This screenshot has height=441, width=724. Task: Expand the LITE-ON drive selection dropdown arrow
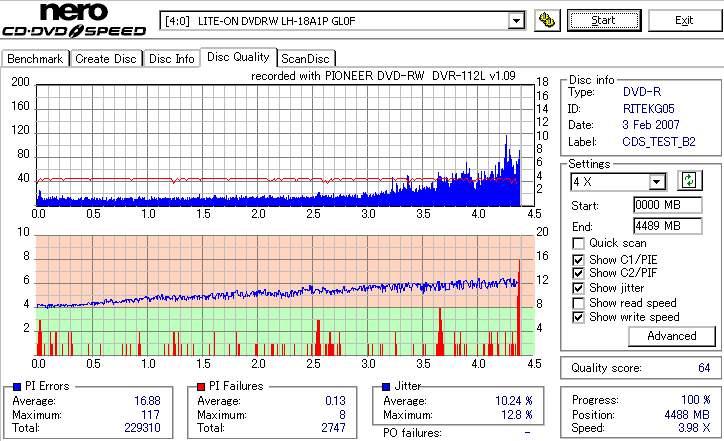[516, 21]
